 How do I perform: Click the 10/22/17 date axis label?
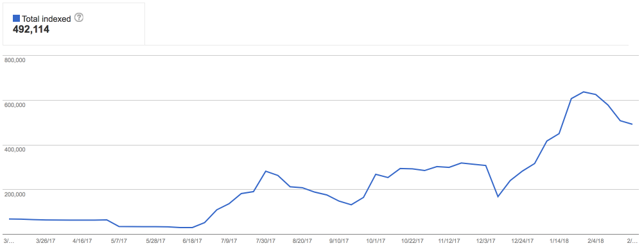(412, 241)
